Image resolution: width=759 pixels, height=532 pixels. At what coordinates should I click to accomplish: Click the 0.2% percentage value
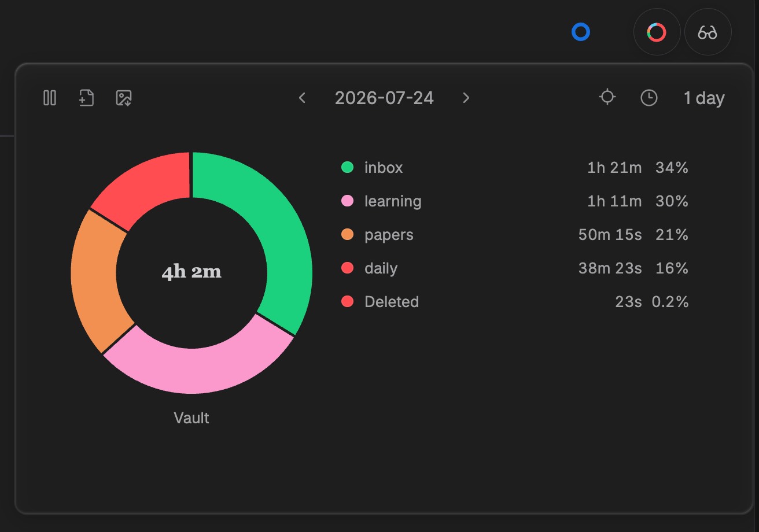pos(670,302)
